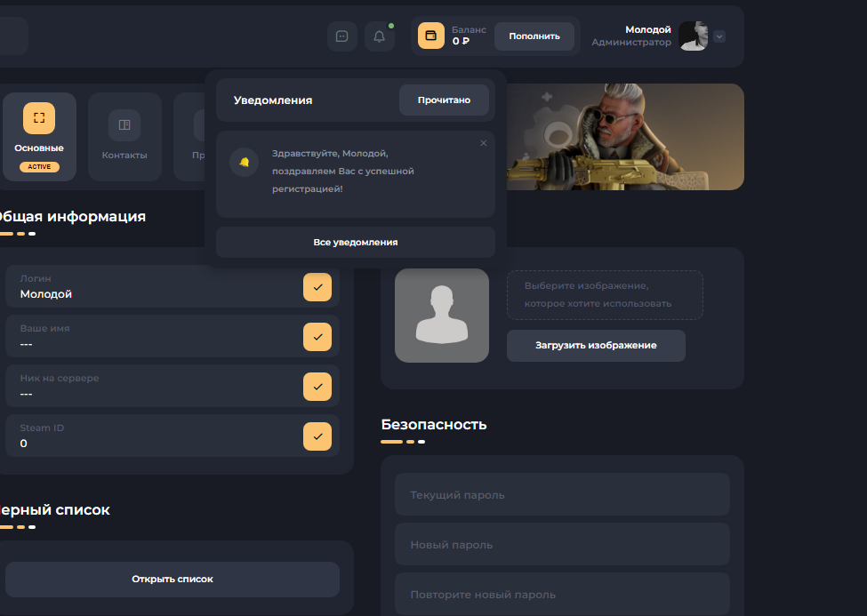Open the notifications bell icon
This screenshot has height=616, width=867.
(380, 36)
